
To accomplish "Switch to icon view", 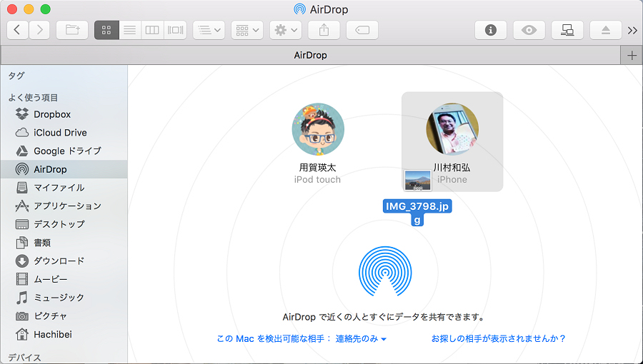I will pyautogui.click(x=106, y=30).
